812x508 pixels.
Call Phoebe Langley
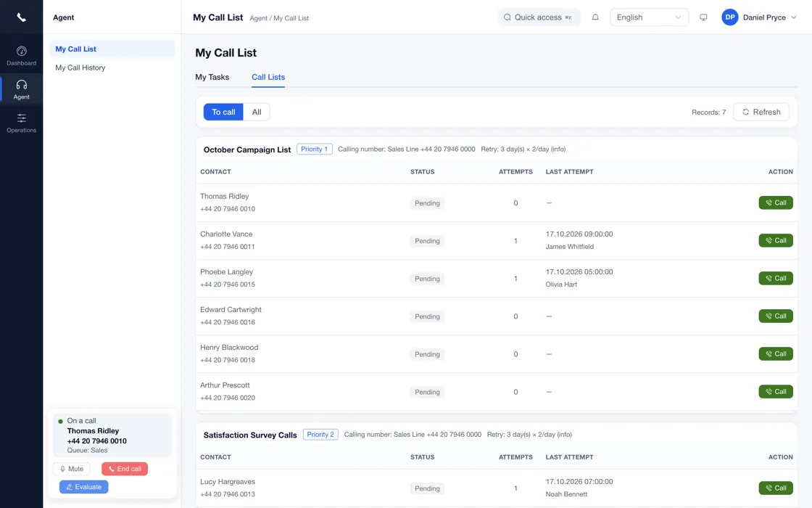[775, 279]
